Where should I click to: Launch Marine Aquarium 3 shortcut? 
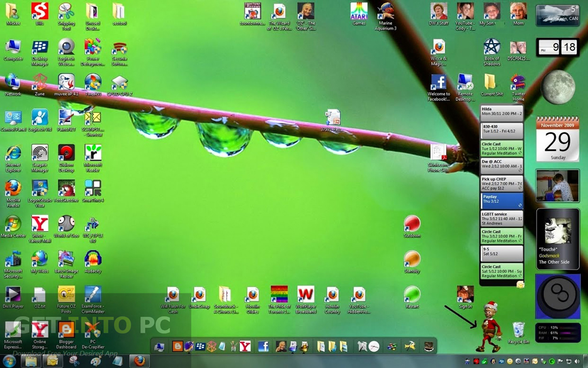click(x=386, y=16)
